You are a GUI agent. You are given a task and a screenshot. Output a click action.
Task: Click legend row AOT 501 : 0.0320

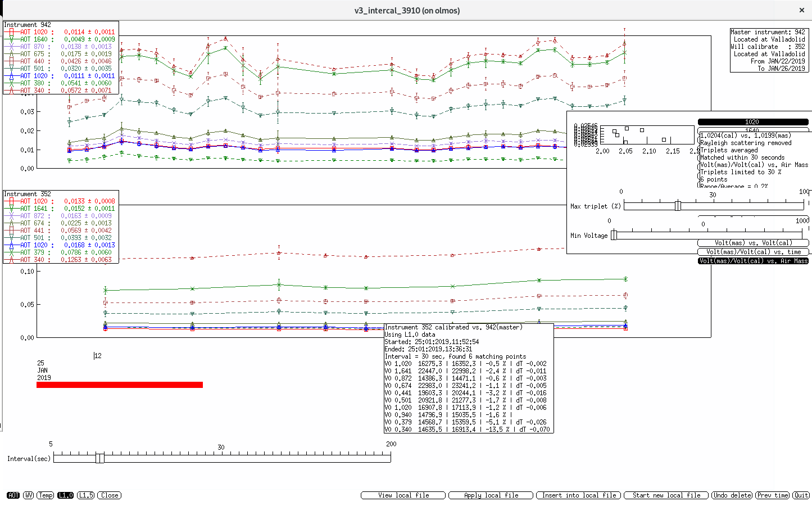click(x=60, y=69)
